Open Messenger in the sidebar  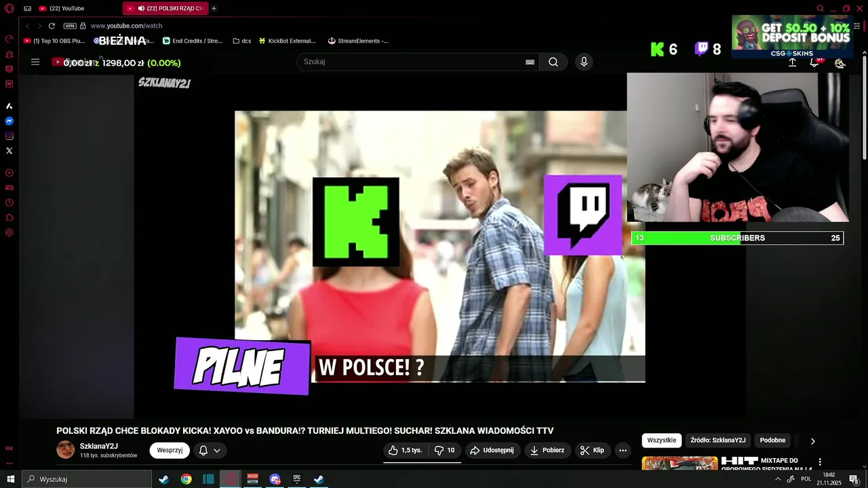pyautogui.click(x=9, y=121)
